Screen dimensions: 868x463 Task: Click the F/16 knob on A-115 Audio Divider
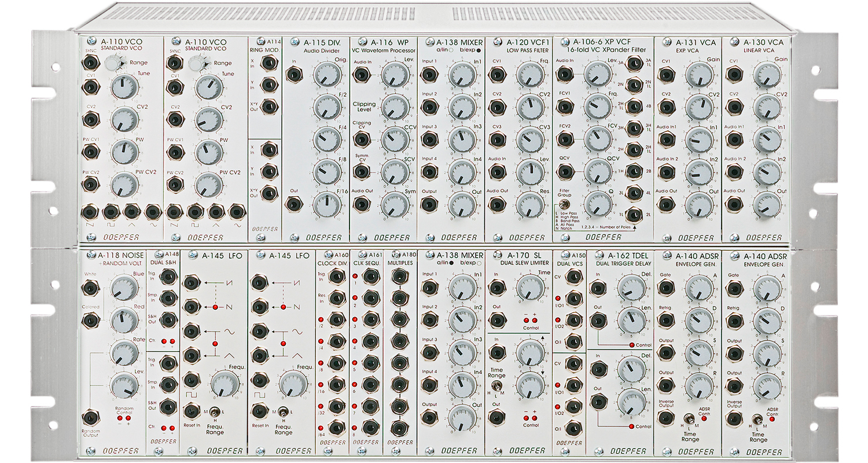(x=326, y=204)
